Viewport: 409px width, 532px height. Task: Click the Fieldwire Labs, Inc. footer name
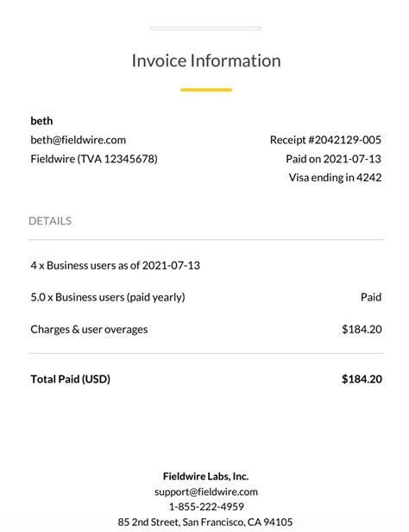(206, 477)
